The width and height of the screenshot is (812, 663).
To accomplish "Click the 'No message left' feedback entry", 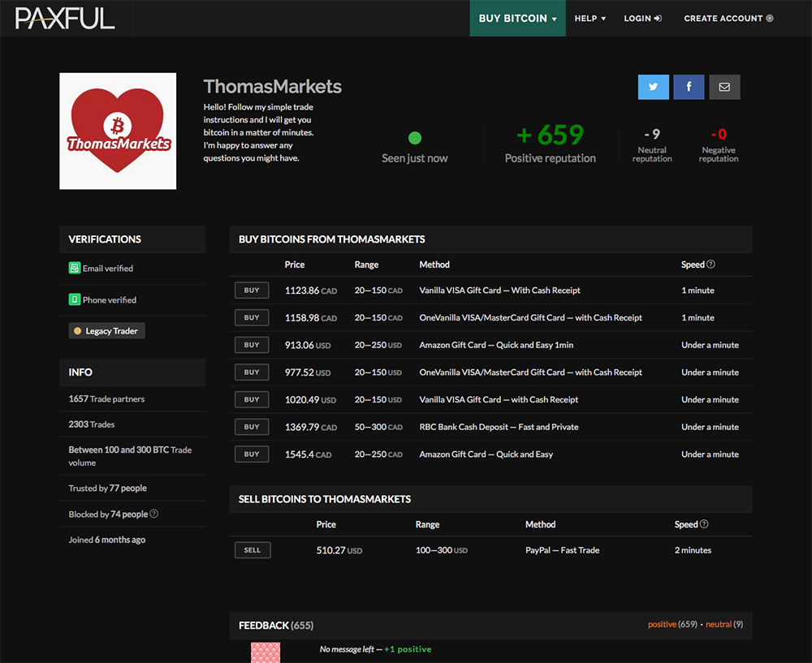I will [347, 648].
